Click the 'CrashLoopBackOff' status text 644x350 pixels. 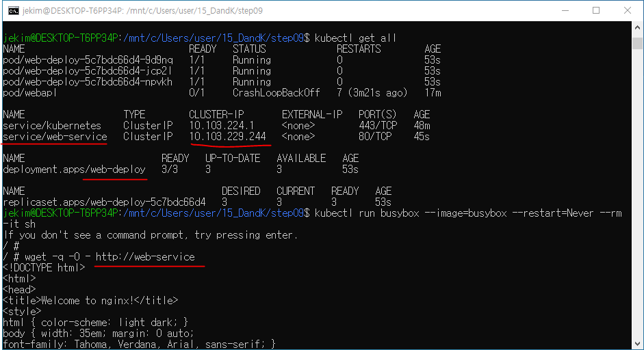(276, 93)
